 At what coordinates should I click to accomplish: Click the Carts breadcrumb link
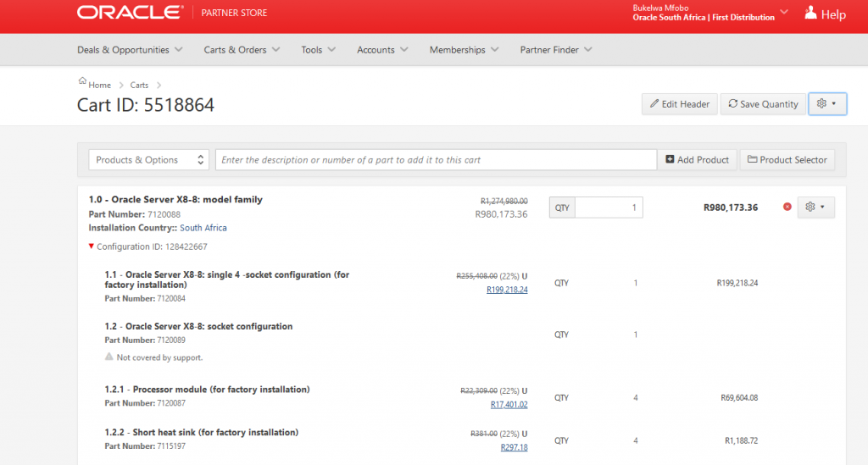[139, 86]
